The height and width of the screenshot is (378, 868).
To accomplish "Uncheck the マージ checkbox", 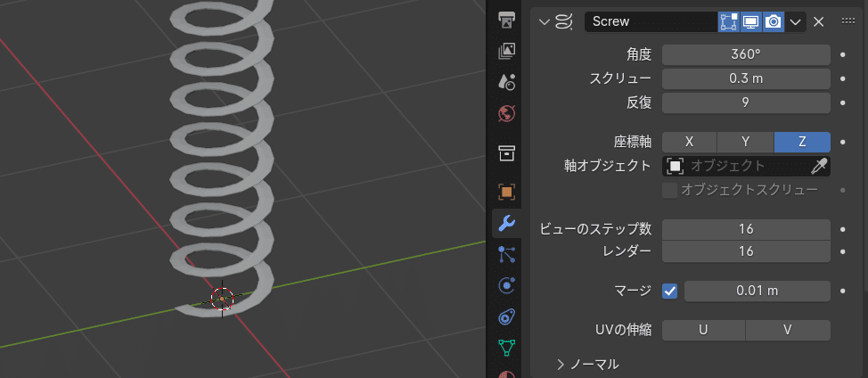I will click(670, 292).
